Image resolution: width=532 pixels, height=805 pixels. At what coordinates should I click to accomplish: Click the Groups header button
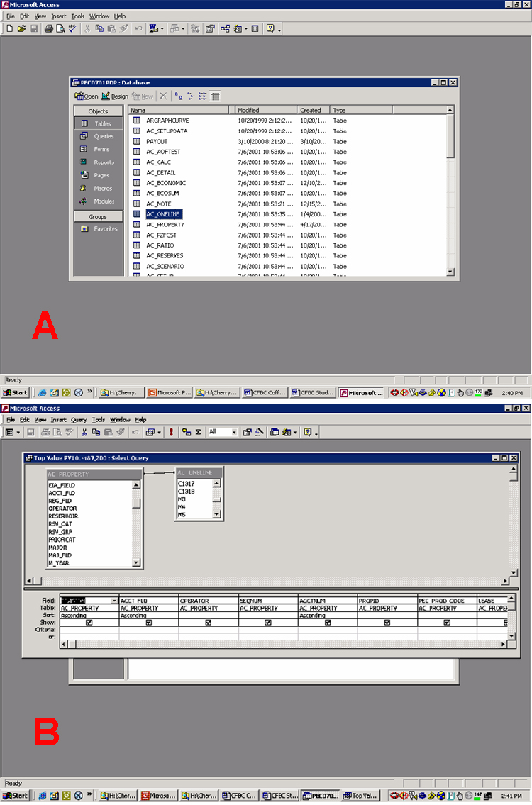tap(98, 216)
